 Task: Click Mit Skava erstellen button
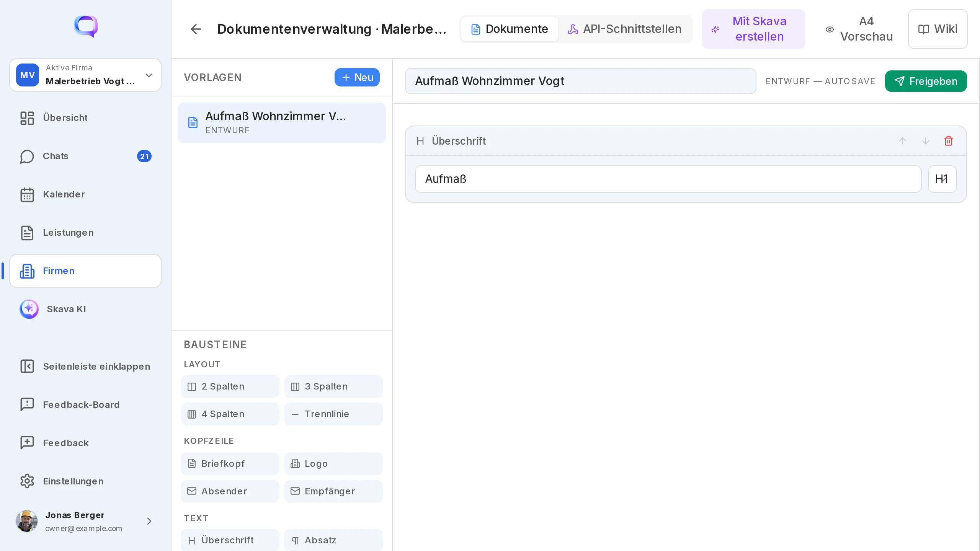(753, 29)
